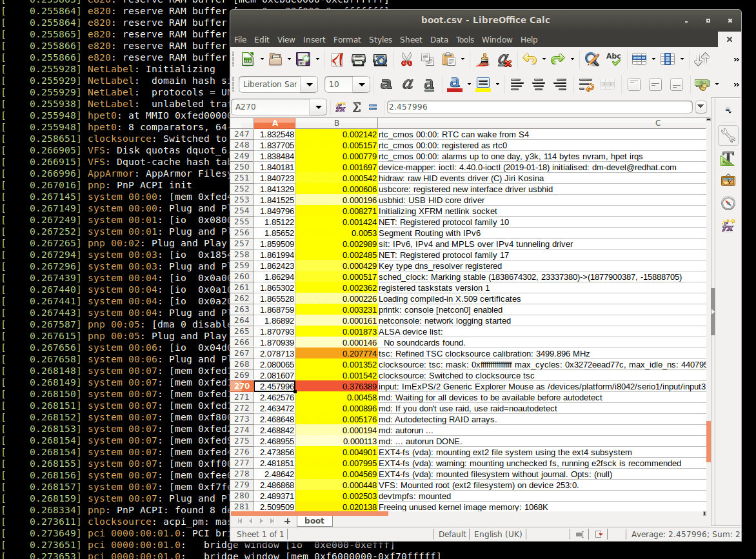The height and width of the screenshot is (559, 756).
Task: Open a file with the folder icon
Action: click(x=275, y=59)
